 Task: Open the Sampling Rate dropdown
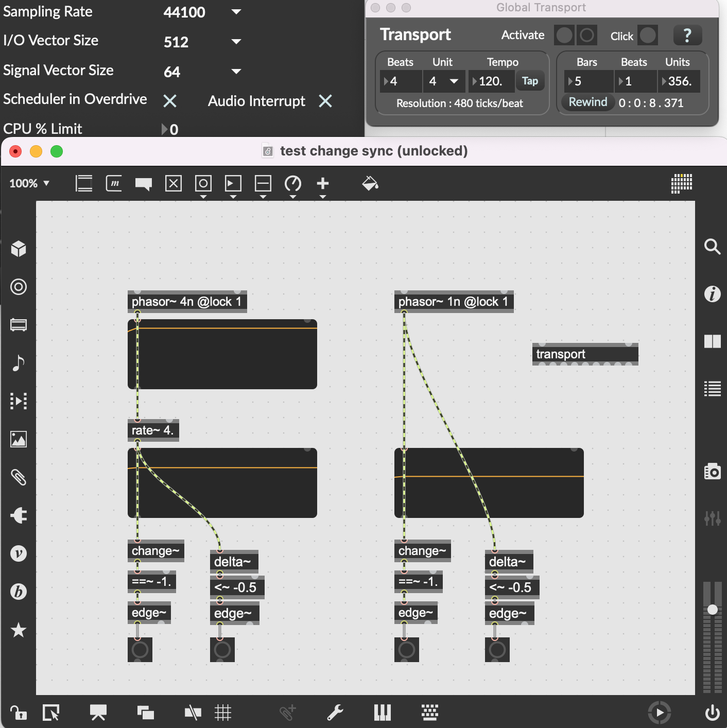point(236,12)
